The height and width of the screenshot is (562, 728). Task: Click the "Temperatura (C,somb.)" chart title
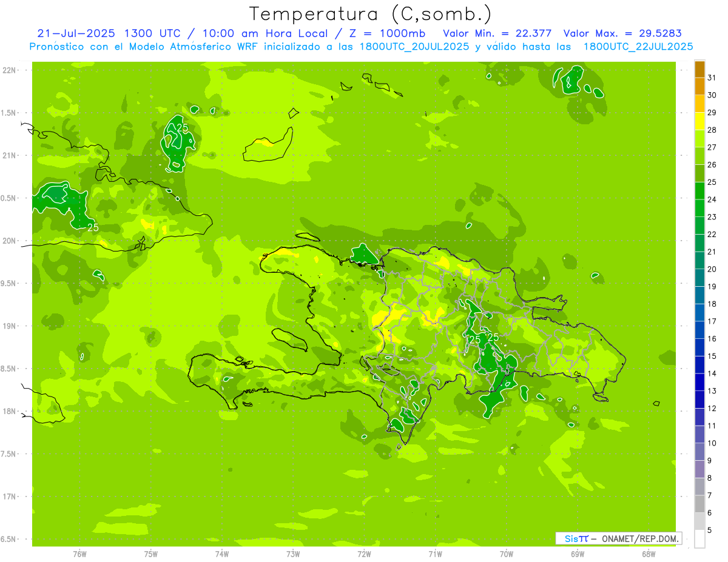click(370, 14)
